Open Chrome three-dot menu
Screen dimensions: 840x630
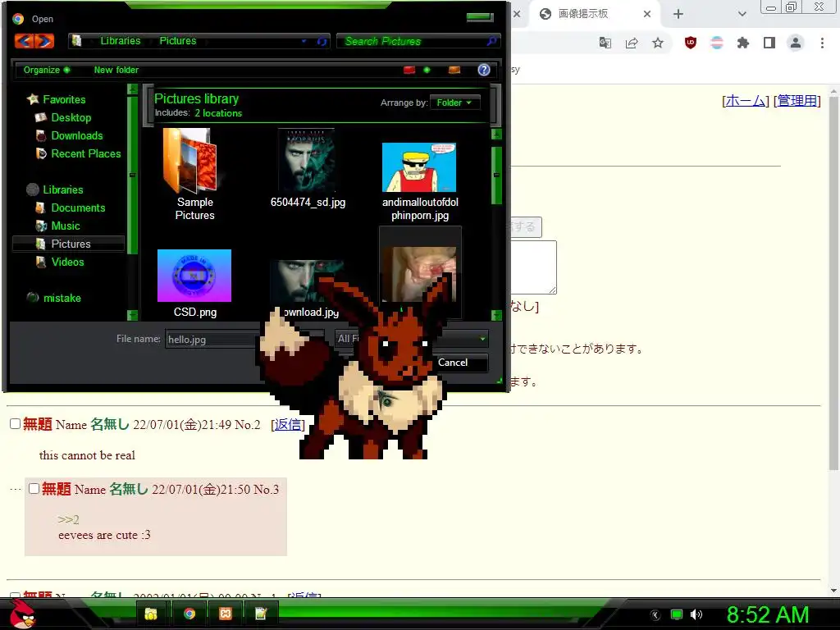822,43
